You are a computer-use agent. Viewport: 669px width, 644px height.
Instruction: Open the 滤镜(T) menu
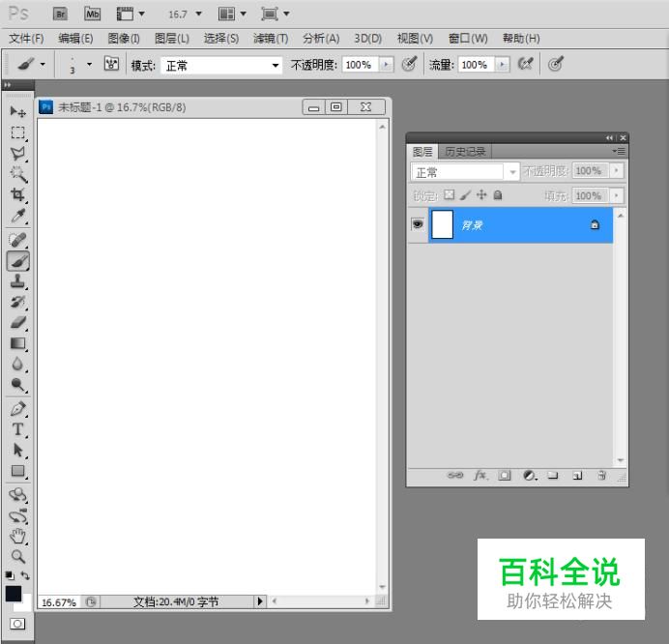(x=271, y=39)
